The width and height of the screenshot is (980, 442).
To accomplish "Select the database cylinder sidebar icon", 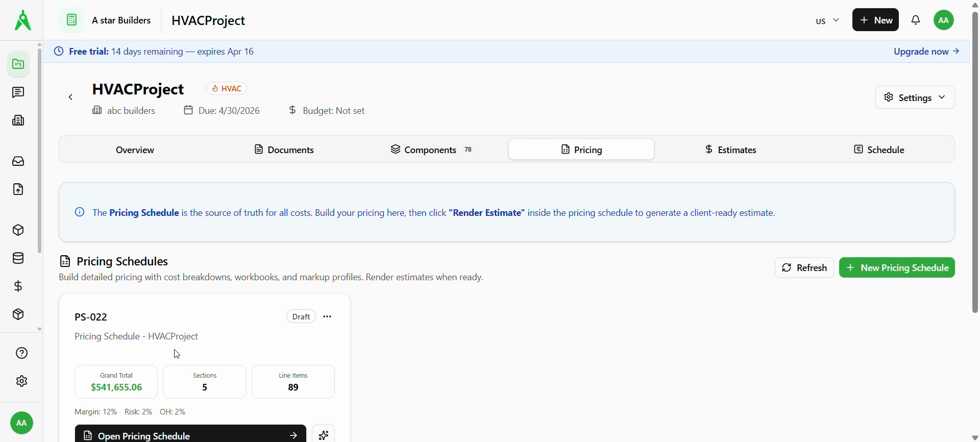I will [18, 258].
